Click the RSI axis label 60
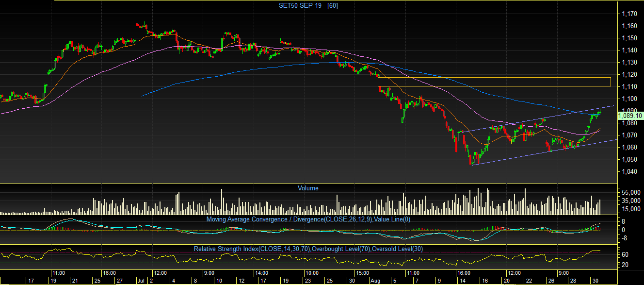 click(625, 254)
